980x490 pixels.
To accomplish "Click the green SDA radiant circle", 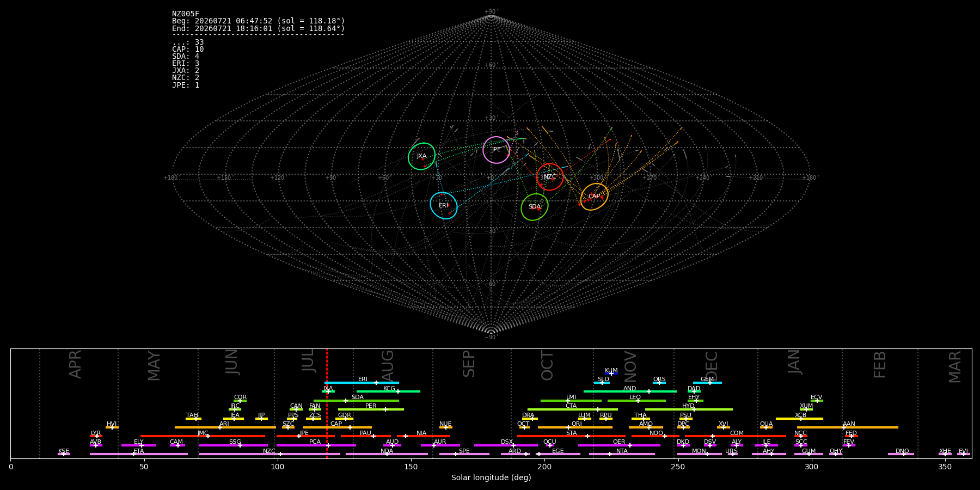I will [535, 207].
